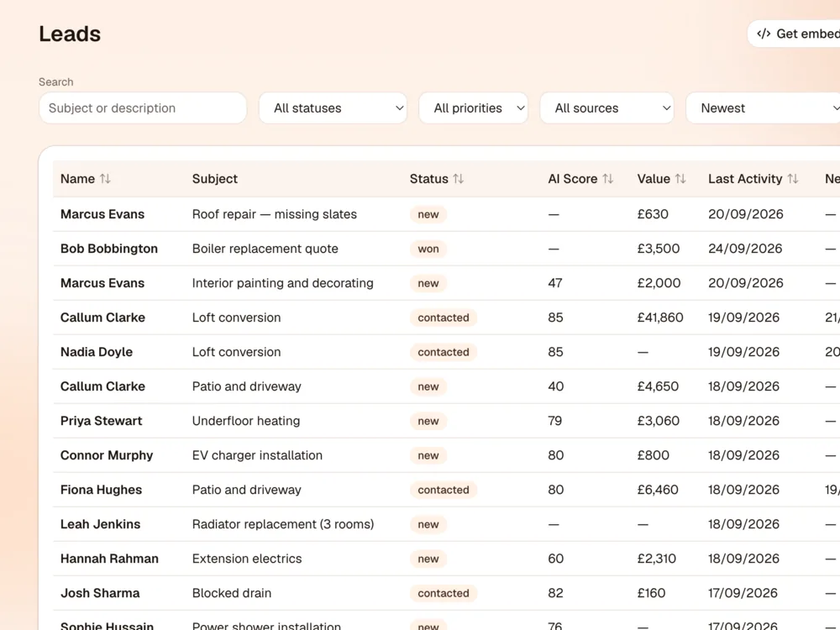Screen dimensions: 840x630
Task: Open the Priya Stewart lead
Action: tap(102, 421)
